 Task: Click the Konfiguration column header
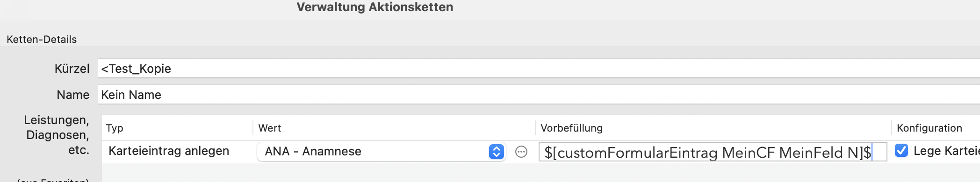pyautogui.click(x=930, y=128)
